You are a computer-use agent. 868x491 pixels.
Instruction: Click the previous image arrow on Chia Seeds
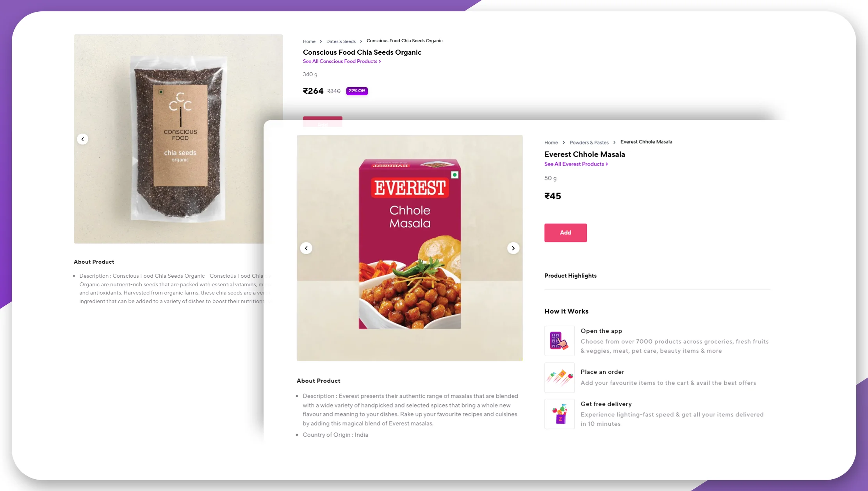(82, 139)
